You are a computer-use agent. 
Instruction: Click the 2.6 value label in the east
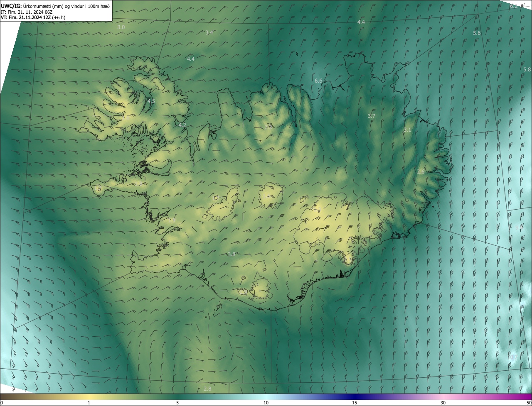[421, 172]
